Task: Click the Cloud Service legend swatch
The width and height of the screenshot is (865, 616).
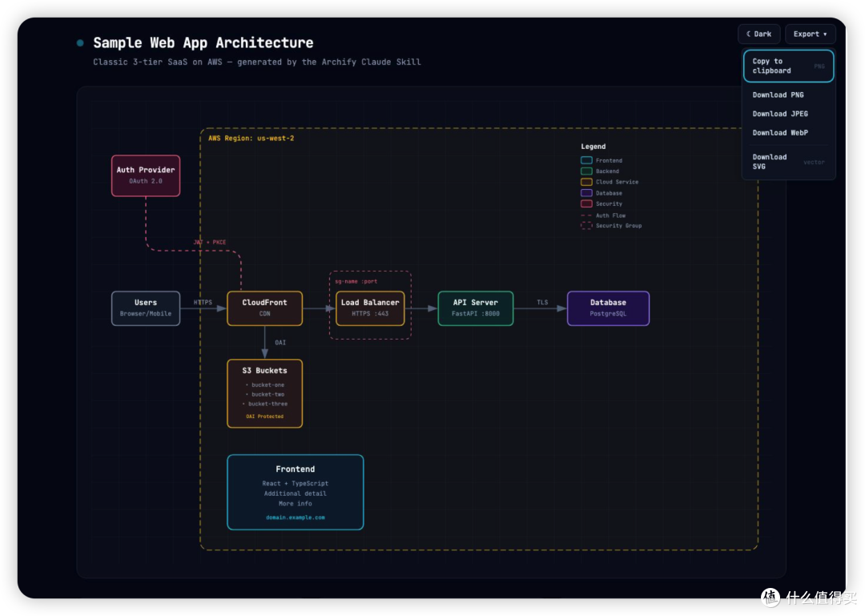Action: (x=586, y=182)
